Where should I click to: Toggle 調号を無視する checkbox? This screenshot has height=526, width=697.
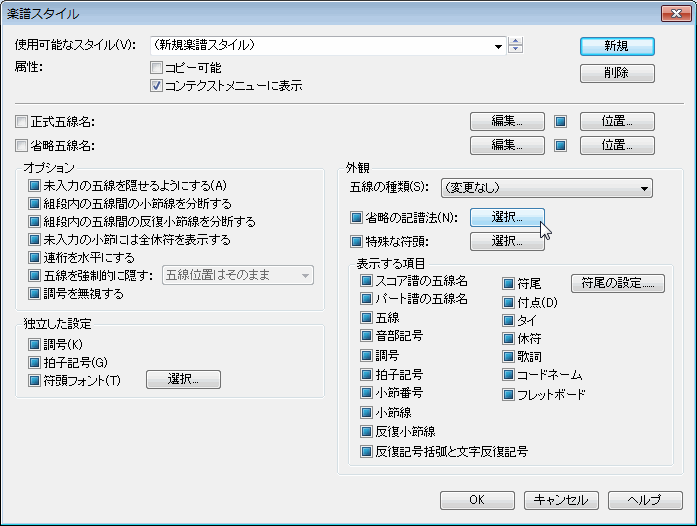point(34,293)
